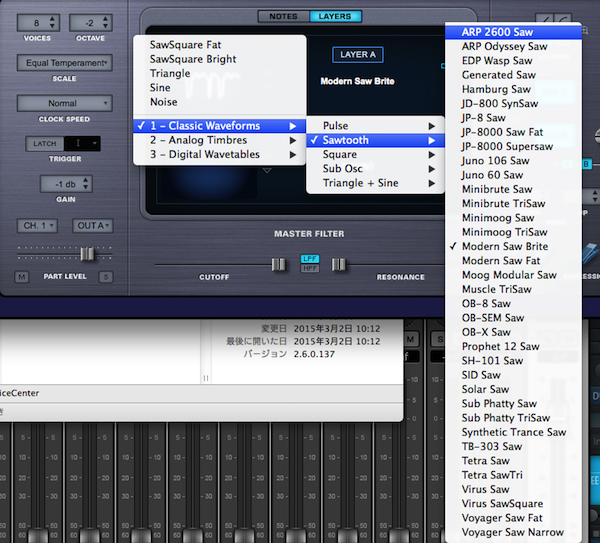Select SH-101 Saw entry
The image size is (600, 543).
(514, 360)
